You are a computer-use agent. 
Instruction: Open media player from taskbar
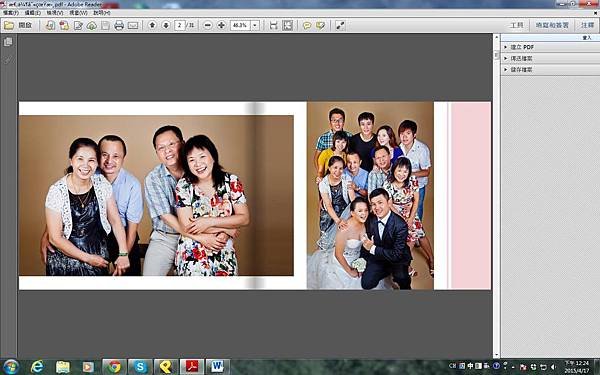[88, 367]
